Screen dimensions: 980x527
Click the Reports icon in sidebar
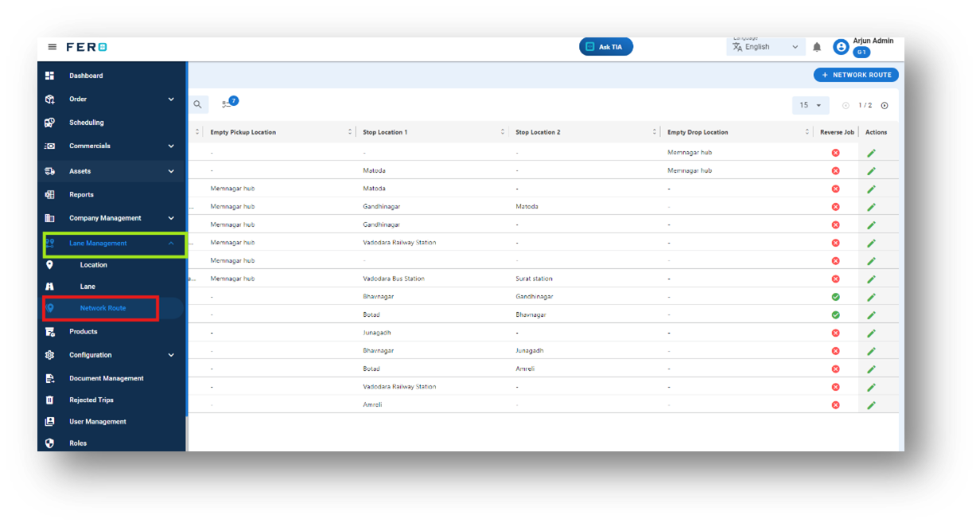49,194
